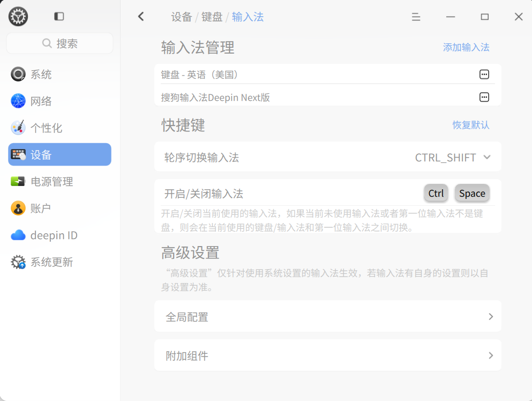Open options for 键盘 - 英语（美国） row
532x401 pixels.
pos(484,75)
